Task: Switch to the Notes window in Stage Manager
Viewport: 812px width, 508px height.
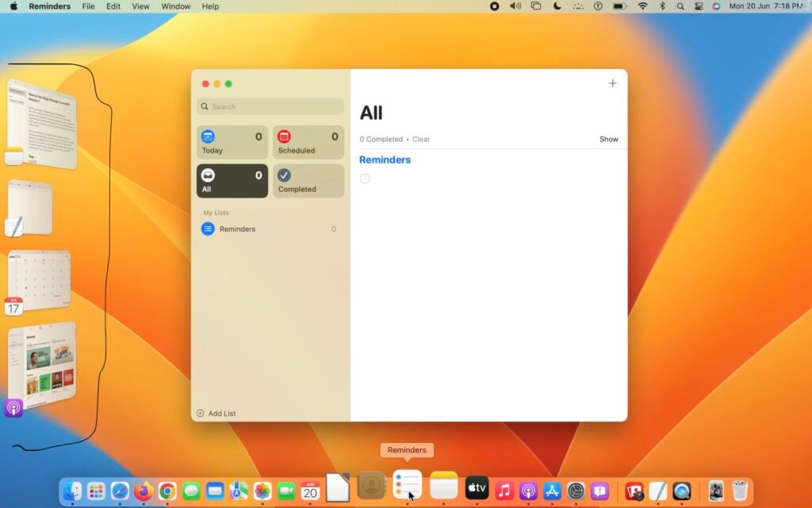Action: coord(43,125)
